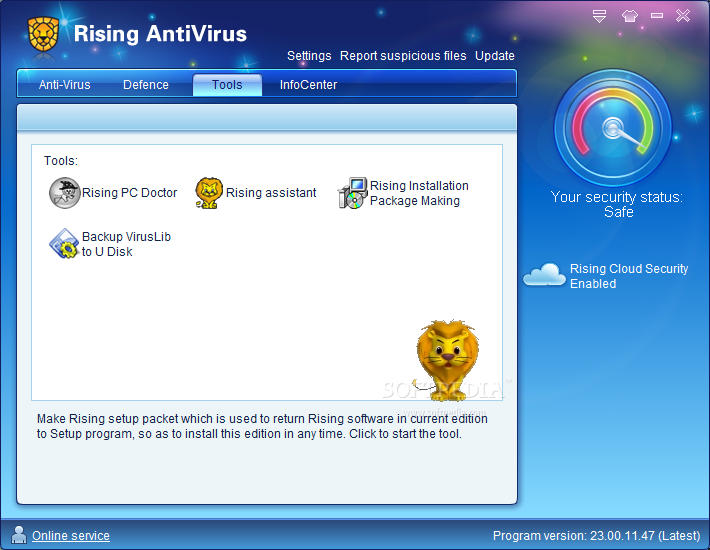Select the Tools tab
This screenshot has height=550, width=710.
click(227, 85)
